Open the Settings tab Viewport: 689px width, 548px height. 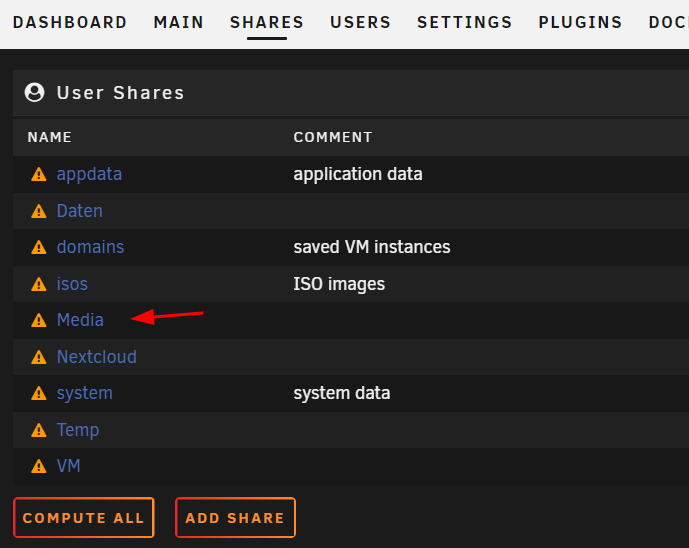tap(464, 22)
